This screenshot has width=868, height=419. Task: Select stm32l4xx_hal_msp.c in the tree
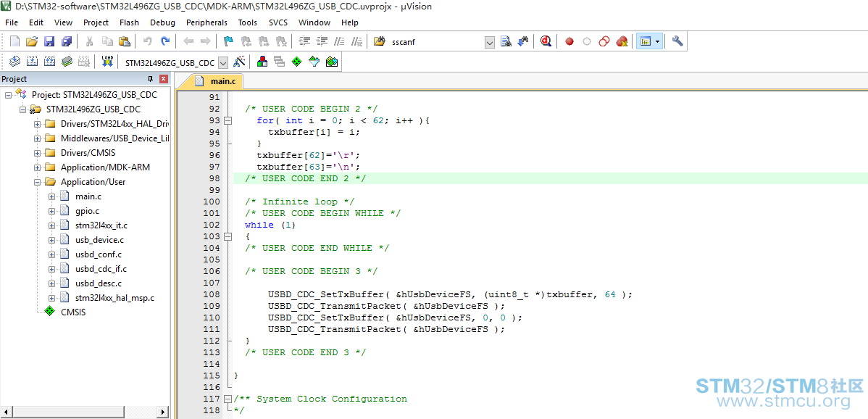tap(114, 298)
